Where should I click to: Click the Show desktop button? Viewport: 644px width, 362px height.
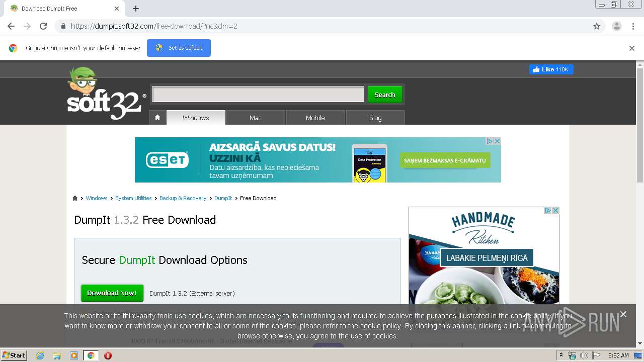(x=638, y=355)
